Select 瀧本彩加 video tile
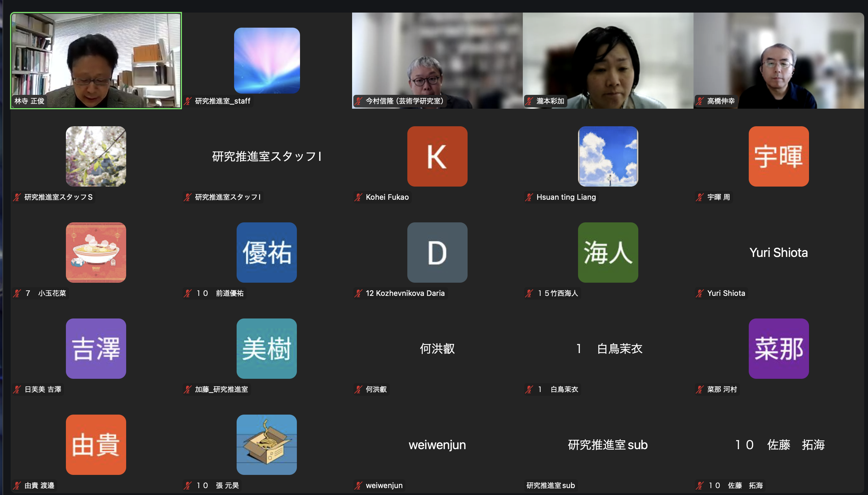868x495 pixels. pyautogui.click(x=608, y=61)
